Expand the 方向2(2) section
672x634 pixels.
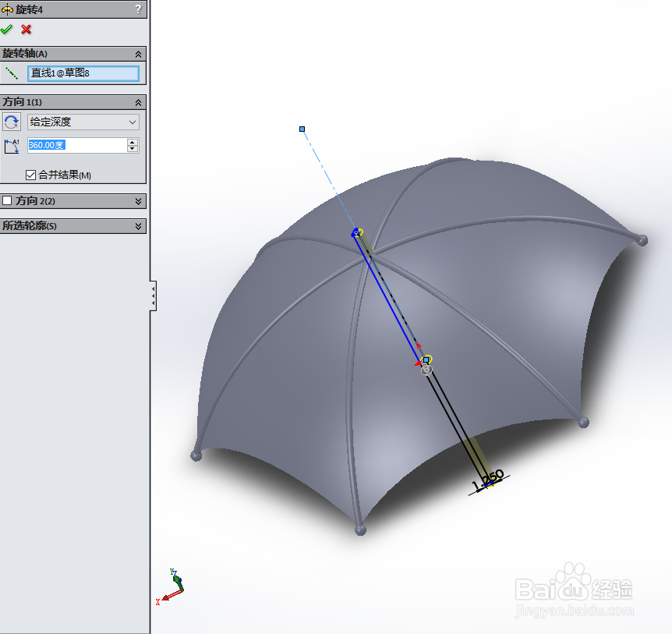(138, 201)
